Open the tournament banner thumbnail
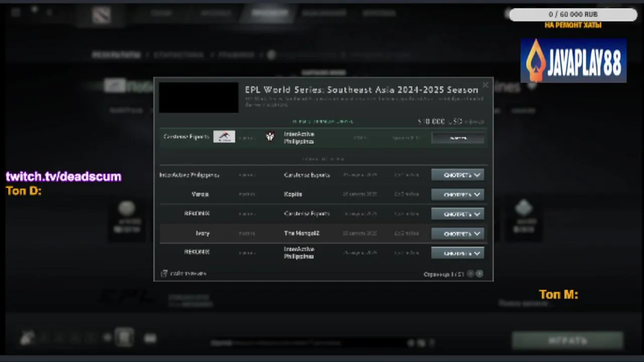644x362 pixels. click(199, 98)
